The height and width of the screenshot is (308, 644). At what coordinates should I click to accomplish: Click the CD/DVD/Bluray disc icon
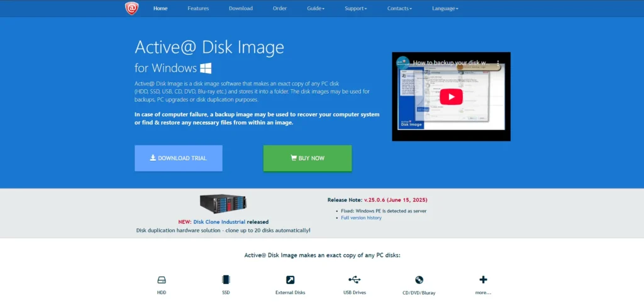pos(419,280)
